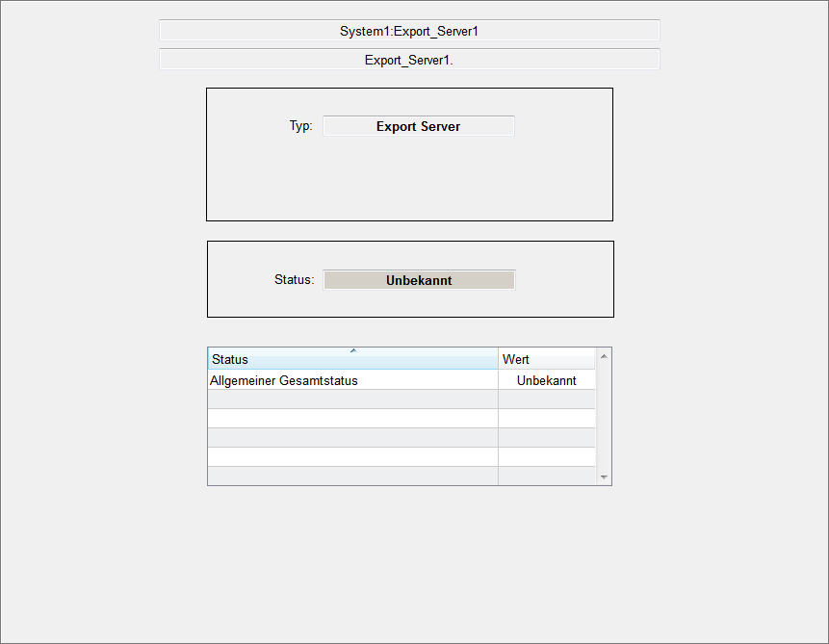Viewport: 829px width, 644px height.
Task: Select the grey Unbekannt status indicator
Action: click(x=418, y=280)
